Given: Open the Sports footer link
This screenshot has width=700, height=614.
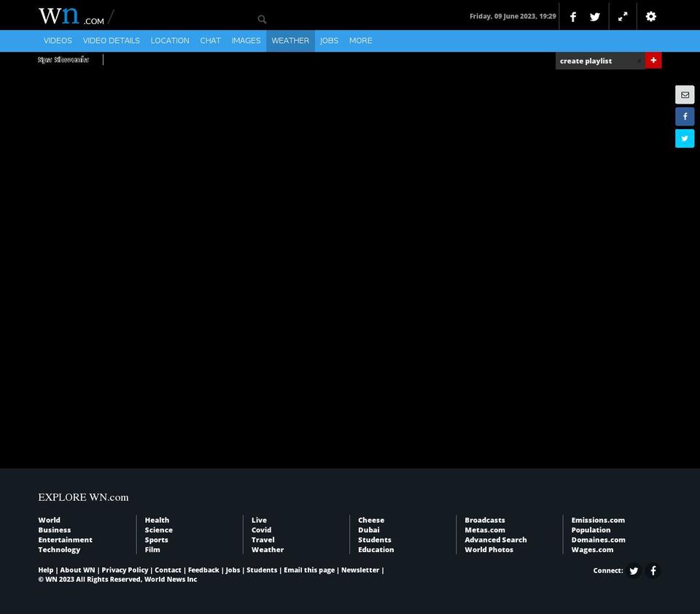Looking at the screenshot, I should (x=156, y=540).
